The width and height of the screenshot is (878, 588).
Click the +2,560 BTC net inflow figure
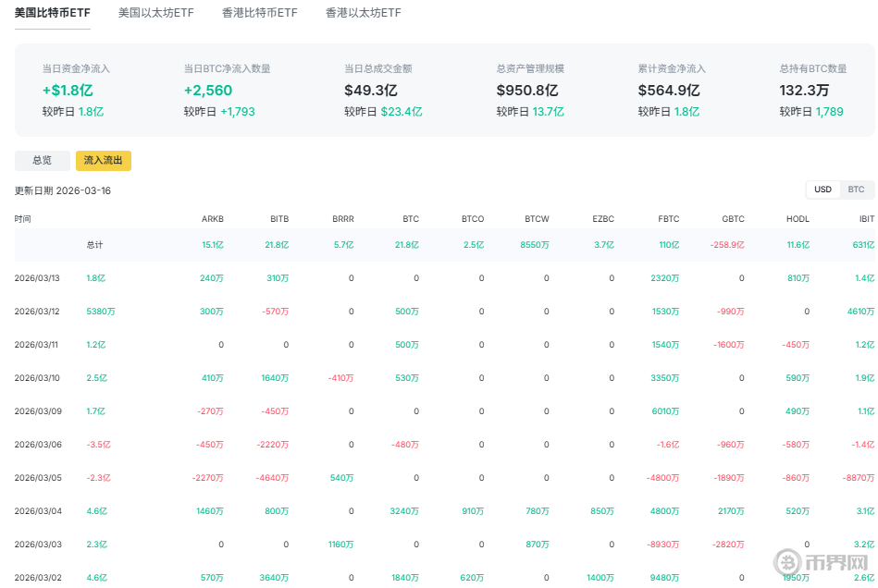[x=208, y=90]
